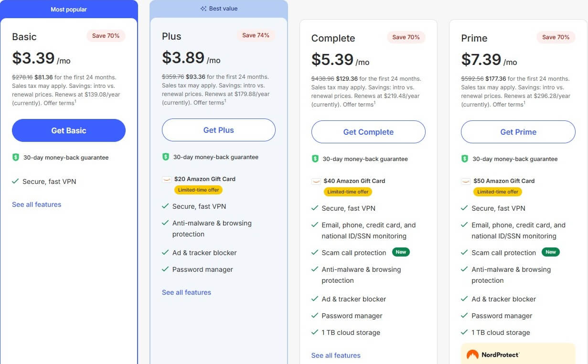
Task: Expand See all features for the Plus plan
Action: point(186,292)
